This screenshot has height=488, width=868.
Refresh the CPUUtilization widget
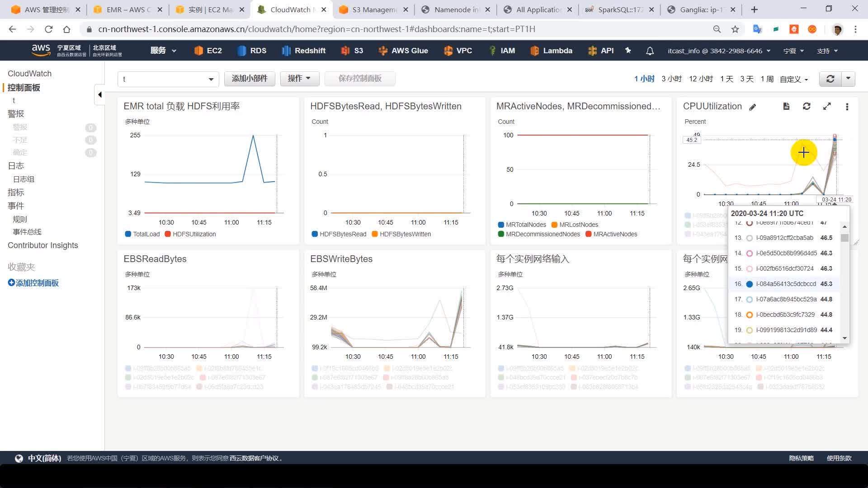tap(807, 106)
